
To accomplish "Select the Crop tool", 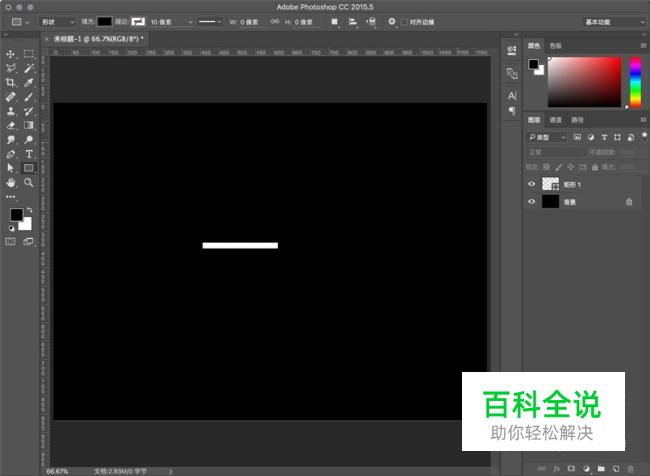I will (x=10, y=83).
